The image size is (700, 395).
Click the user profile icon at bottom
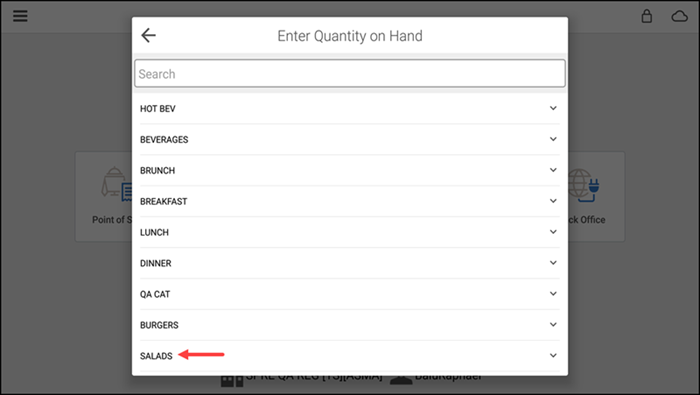(x=401, y=380)
